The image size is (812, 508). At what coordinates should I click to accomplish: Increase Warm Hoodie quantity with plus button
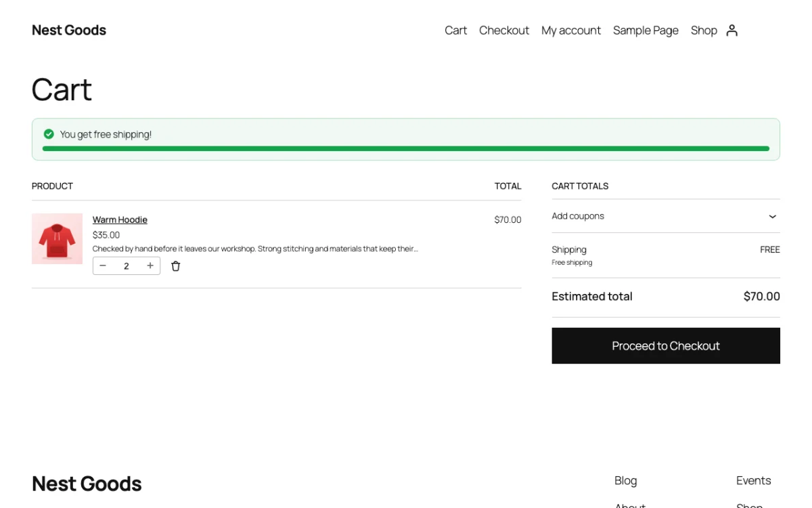click(150, 266)
